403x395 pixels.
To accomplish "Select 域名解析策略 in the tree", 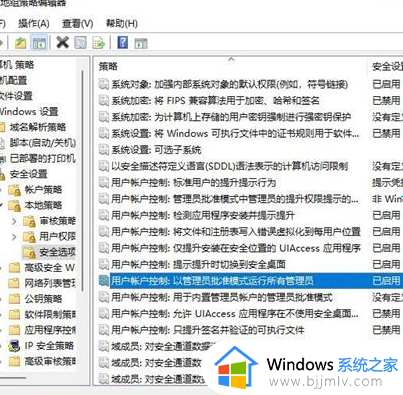I will pyautogui.click(x=38, y=127).
